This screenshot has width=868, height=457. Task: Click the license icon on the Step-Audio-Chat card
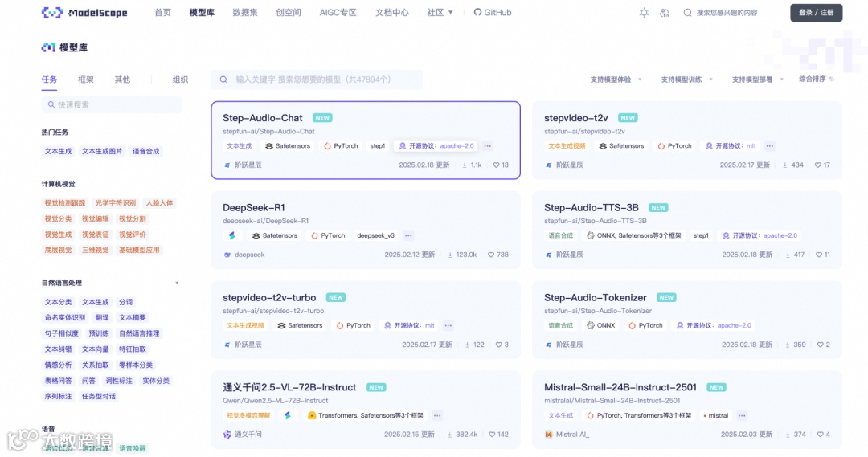pyautogui.click(x=403, y=146)
